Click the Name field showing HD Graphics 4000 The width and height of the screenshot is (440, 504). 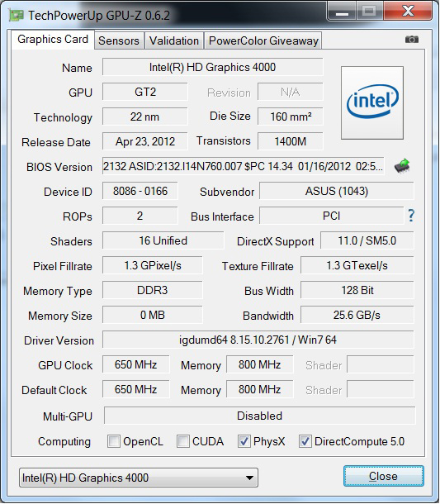click(213, 67)
